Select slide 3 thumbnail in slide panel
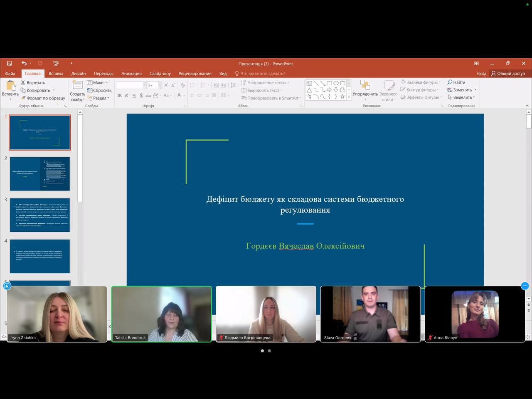 click(x=40, y=215)
